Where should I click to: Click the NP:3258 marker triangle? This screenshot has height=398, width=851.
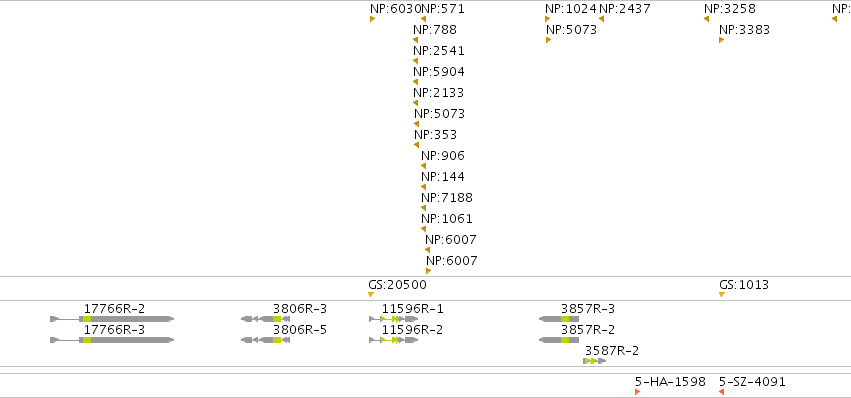tap(706, 19)
